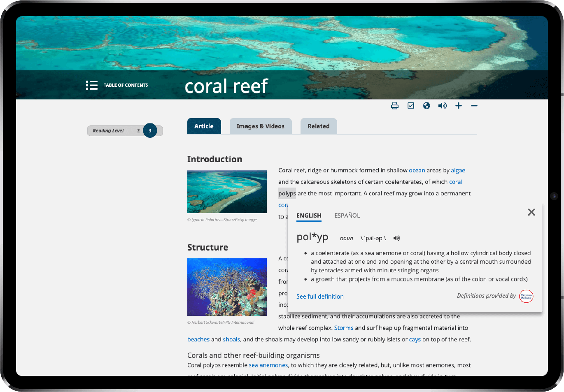This screenshot has width=564, height=392.
Task: Print the article with the printer icon
Action: click(395, 106)
